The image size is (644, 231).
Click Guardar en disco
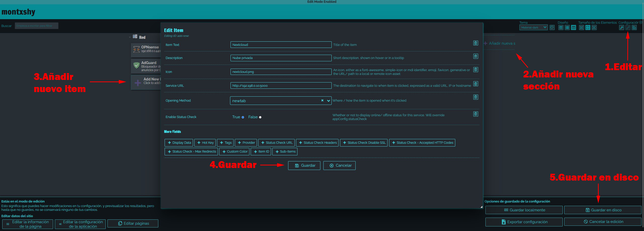coord(603,210)
